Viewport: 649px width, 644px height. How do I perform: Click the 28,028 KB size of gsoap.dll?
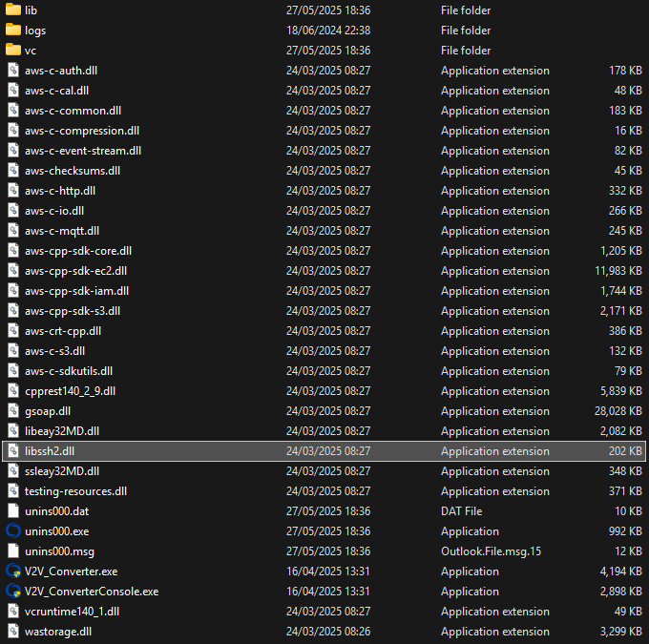(x=618, y=410)
